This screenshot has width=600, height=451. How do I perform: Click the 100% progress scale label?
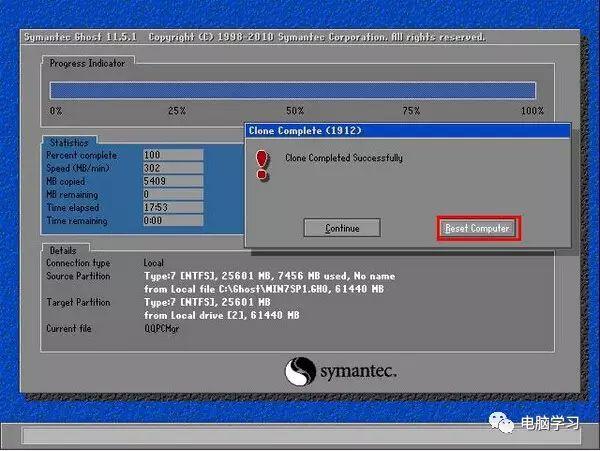[x=532, y=111]
